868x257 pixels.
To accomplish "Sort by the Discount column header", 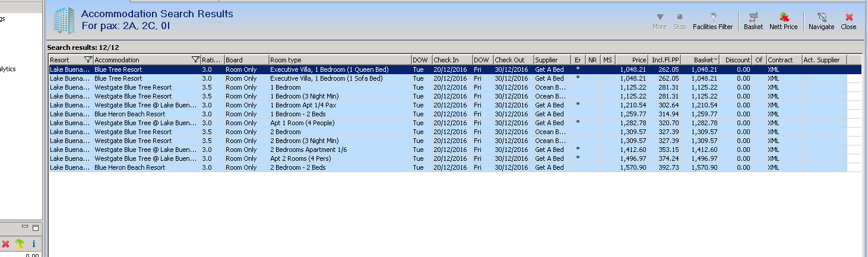I will click(737, 60).
